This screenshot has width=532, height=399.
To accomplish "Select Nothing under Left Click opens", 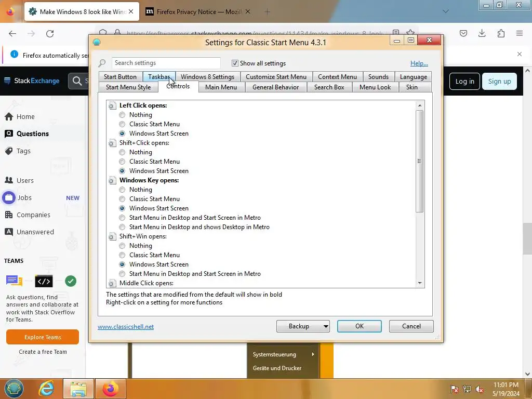I will 122,115.
